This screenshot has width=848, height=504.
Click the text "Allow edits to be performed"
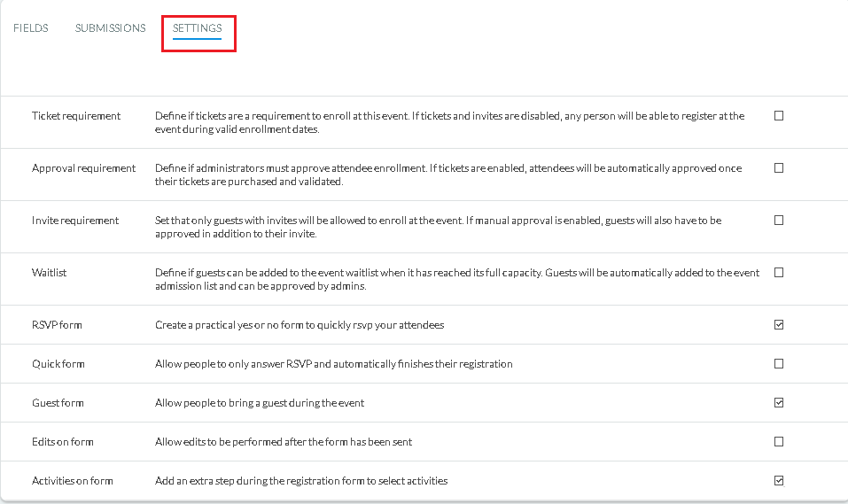coord(284,442)
